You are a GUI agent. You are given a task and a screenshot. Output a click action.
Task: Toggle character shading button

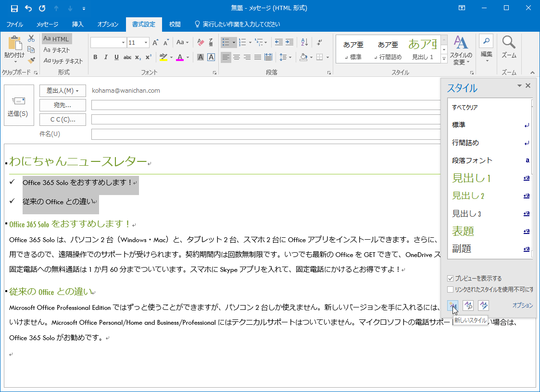pyautogui.click(x=201, y=57)
